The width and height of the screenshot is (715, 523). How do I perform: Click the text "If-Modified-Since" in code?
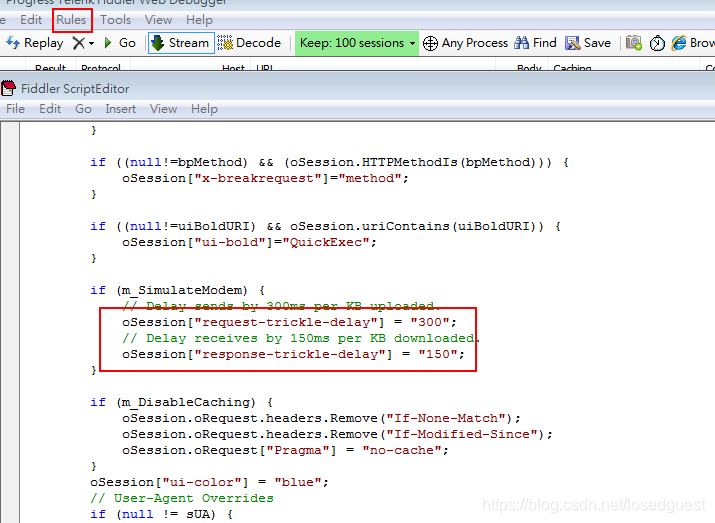[462, 435]
